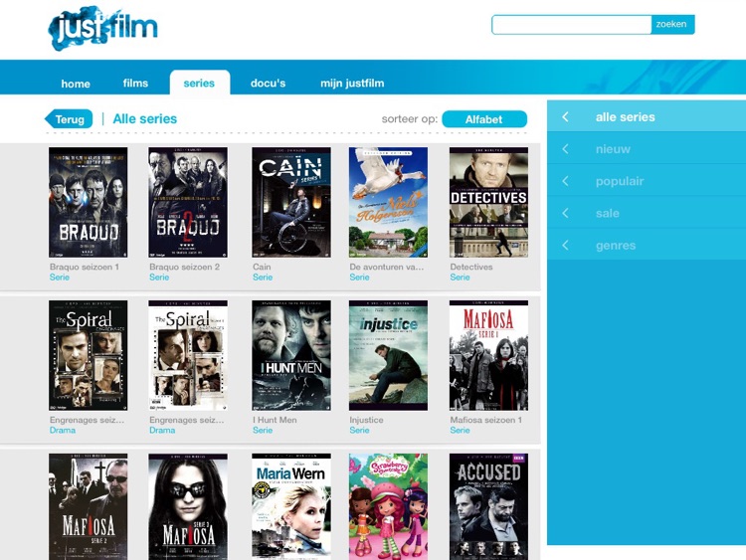Select the Cain series poster
746x560 pixels.
click(x=290, y=203)
